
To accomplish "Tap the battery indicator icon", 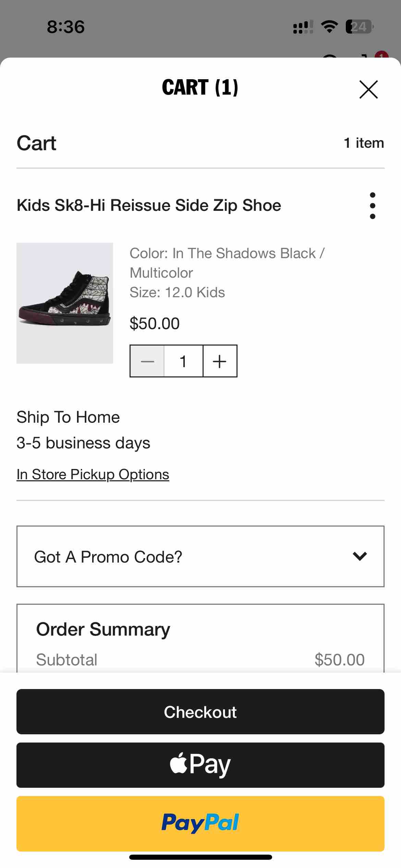I will (360, 27).
